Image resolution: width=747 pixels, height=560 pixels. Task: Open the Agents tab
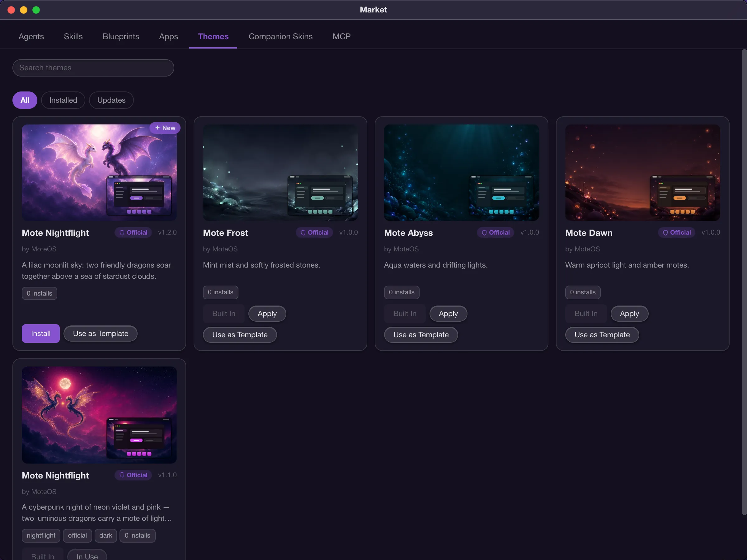tap(31, 36)
